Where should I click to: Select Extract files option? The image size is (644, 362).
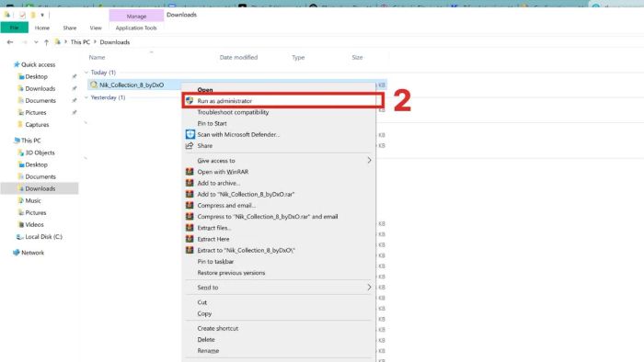coord(279,228)
